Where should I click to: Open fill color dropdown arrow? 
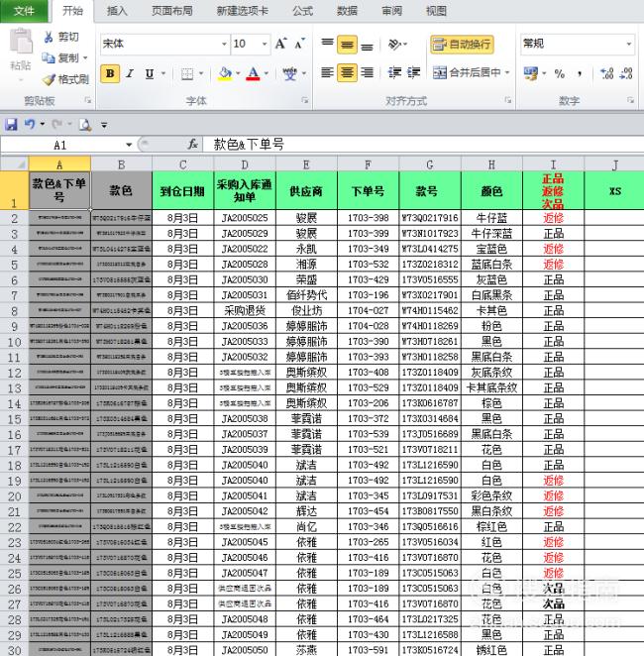click(x=238, y=74)
